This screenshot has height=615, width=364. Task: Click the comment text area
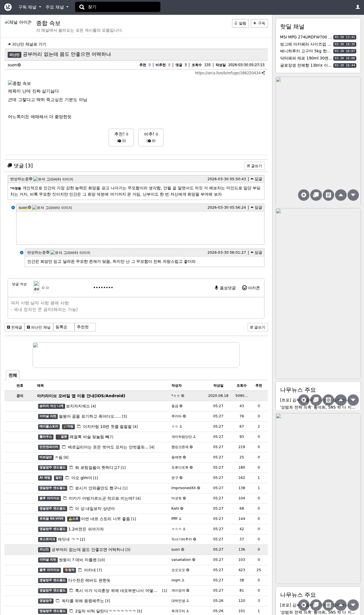(136, 308)
